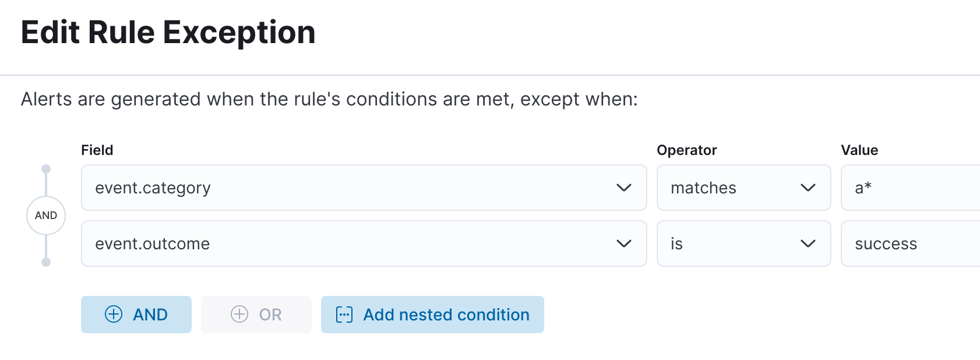Click the round AND connector badge
Screen dimensions: 980x360
[46, 216]
